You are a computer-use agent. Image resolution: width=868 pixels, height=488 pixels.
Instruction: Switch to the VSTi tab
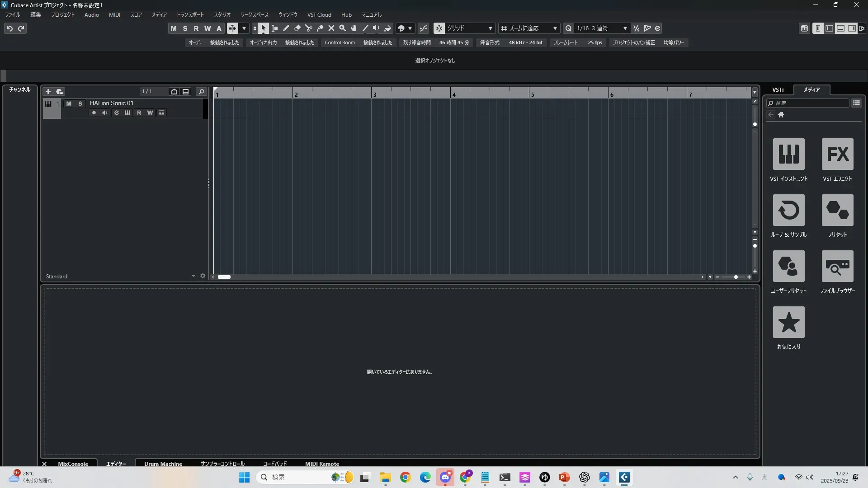tap(778, 90)
